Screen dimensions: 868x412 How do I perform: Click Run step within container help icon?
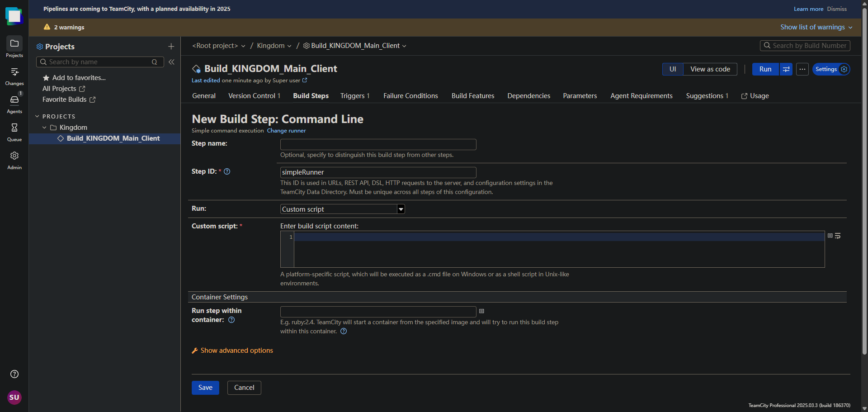231,320
